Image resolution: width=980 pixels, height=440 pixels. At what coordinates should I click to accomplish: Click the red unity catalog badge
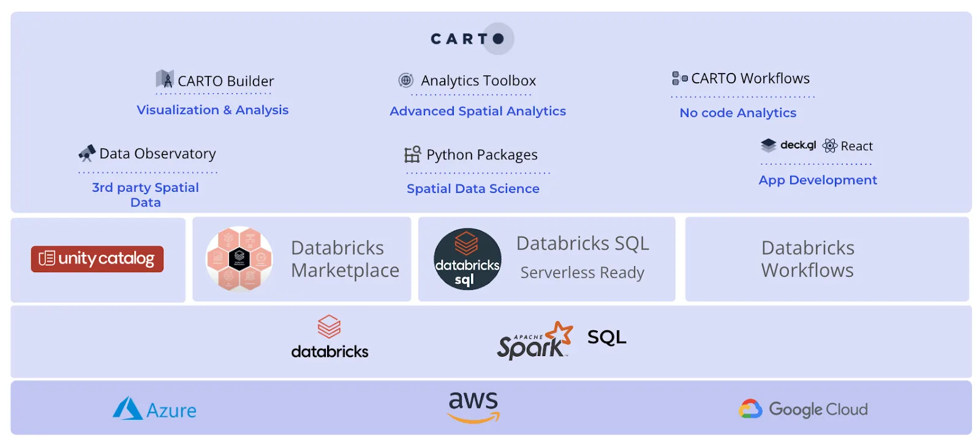[x=97, y=259]
